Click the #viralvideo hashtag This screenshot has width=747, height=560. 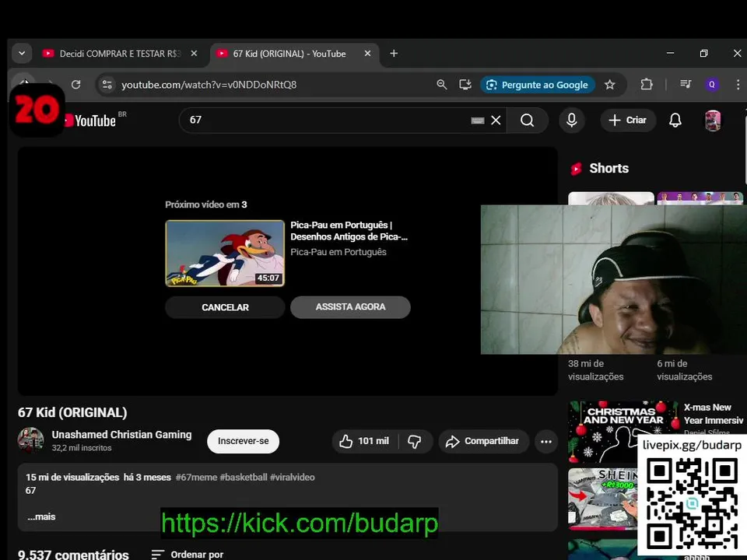click(293, 477)
